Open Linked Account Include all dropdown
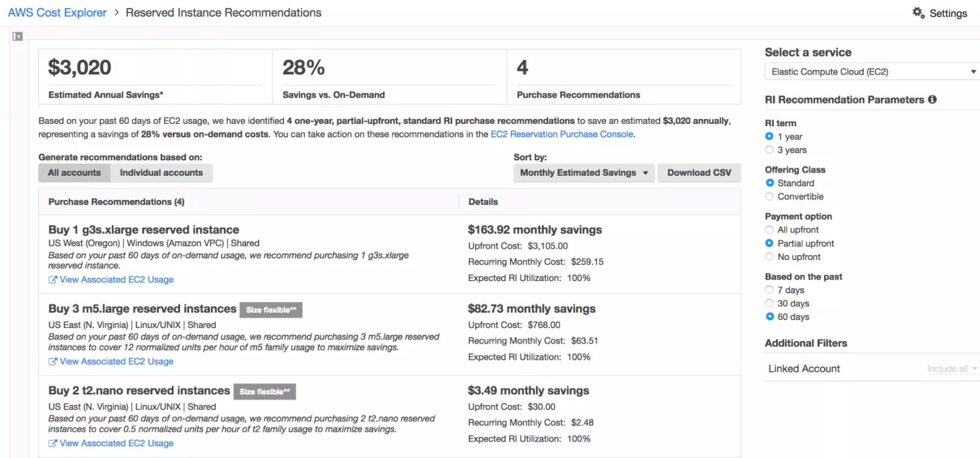The width and height of the screenshot is (980, 458). [952, 369]
